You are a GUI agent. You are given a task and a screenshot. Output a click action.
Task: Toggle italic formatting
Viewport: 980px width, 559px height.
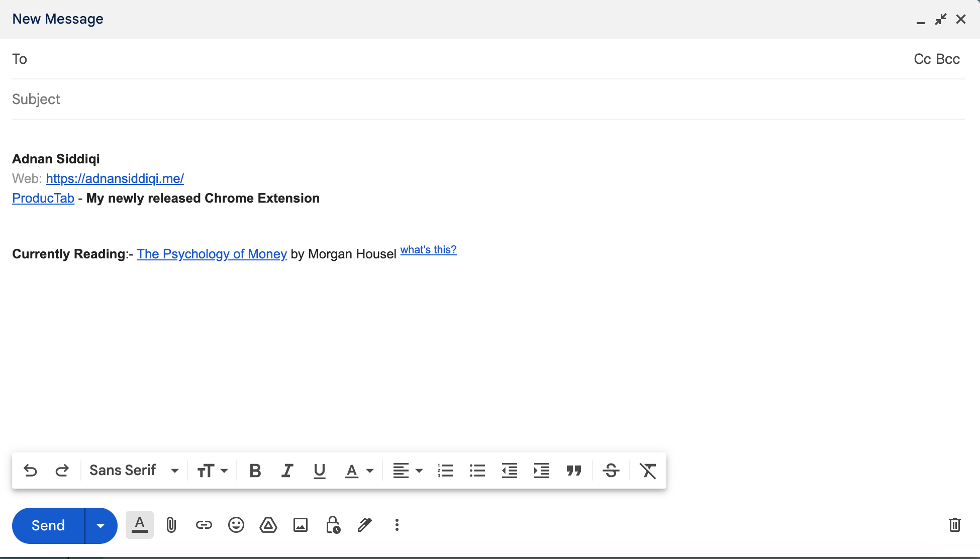(287, 471)
